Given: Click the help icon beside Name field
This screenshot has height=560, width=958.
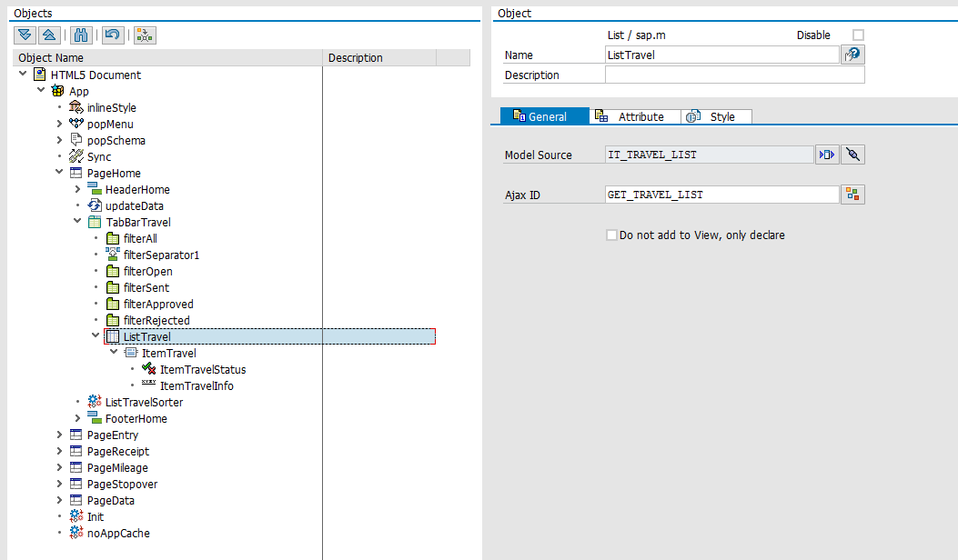Looking at the screenshot, I should tap(852, 55).
